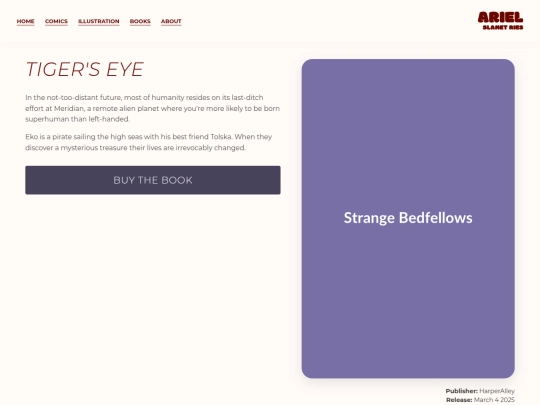Click the Meridian planet description paragraph
Viewport: 540px width, 405px height.
click(x=153, y=108)
